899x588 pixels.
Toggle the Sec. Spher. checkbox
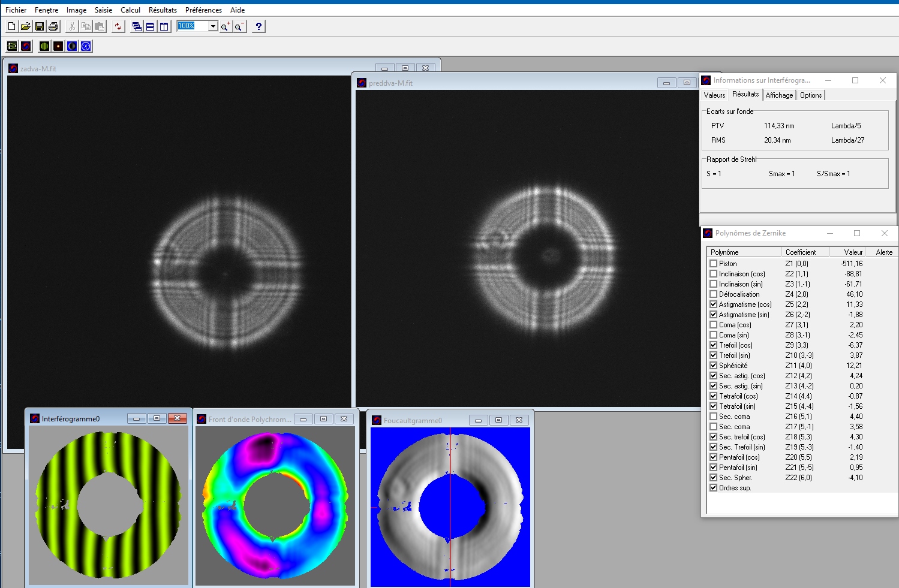tap(713, 478)
